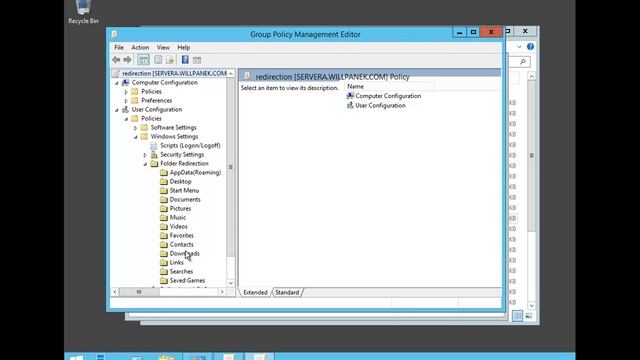Select the Saved Games redirection folder icon
The height and width of the screenshot is (360, 640).
tap(164, 280)
